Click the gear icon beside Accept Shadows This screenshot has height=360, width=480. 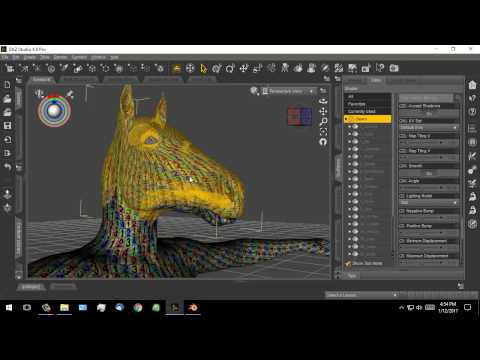(403, 106)
